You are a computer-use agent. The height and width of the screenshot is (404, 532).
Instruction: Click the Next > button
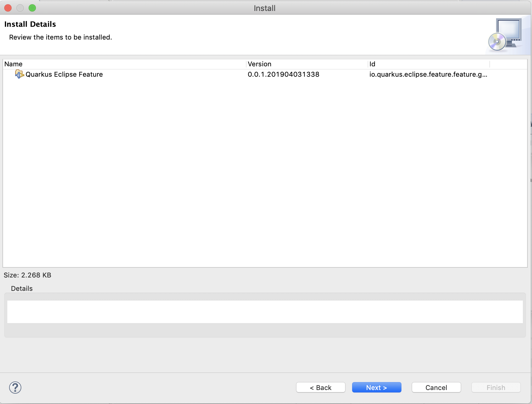point(376,388)
